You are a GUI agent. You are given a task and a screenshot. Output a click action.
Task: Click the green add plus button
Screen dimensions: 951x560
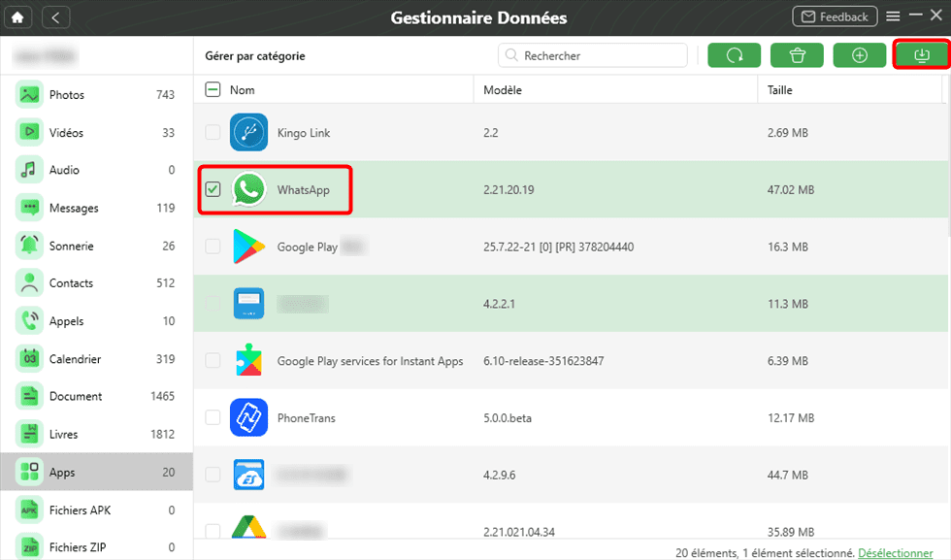tap(860, 55)
